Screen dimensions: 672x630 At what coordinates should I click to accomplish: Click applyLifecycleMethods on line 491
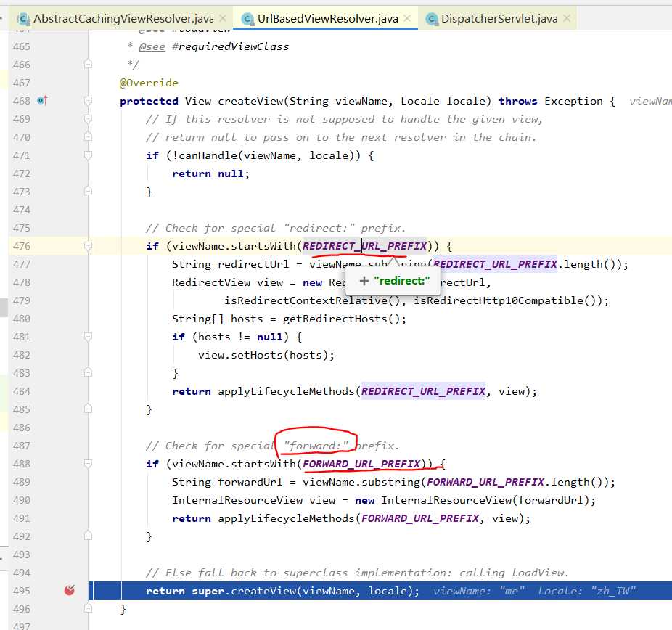point(286,518)
